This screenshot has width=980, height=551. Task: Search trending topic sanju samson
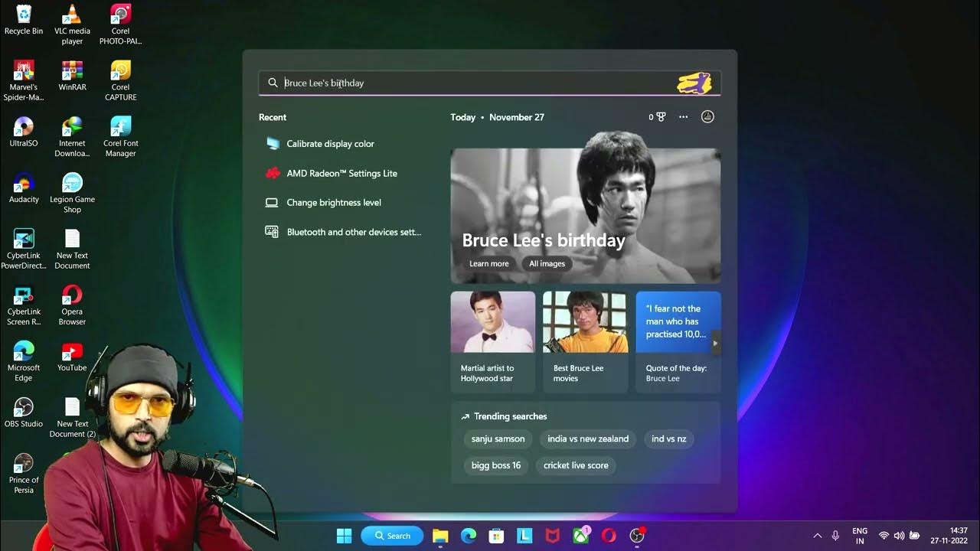[x=498, y=439]
